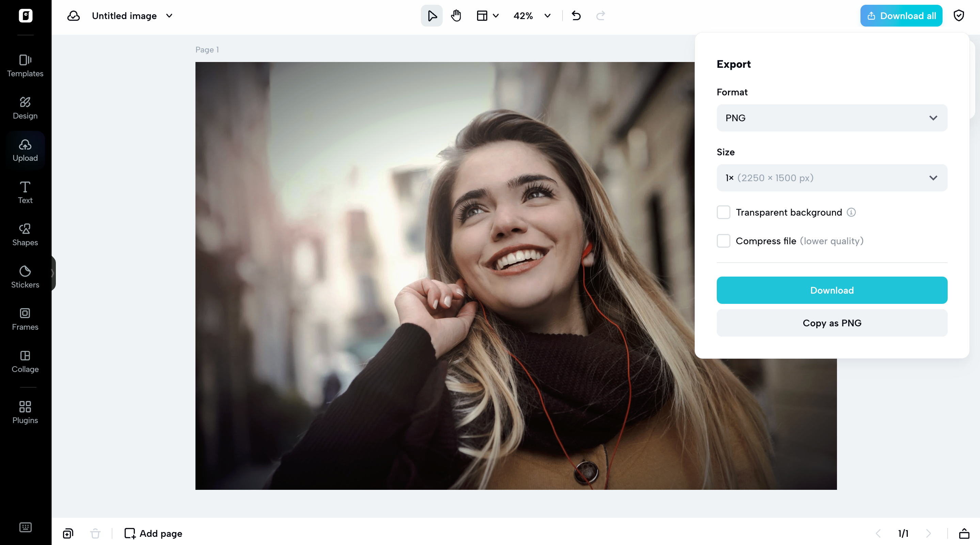Select the Text tool

click(x=25, y=192)
